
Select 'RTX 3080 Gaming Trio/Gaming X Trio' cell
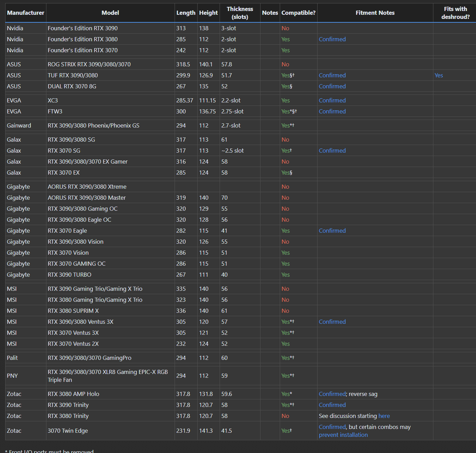point(110,300)
